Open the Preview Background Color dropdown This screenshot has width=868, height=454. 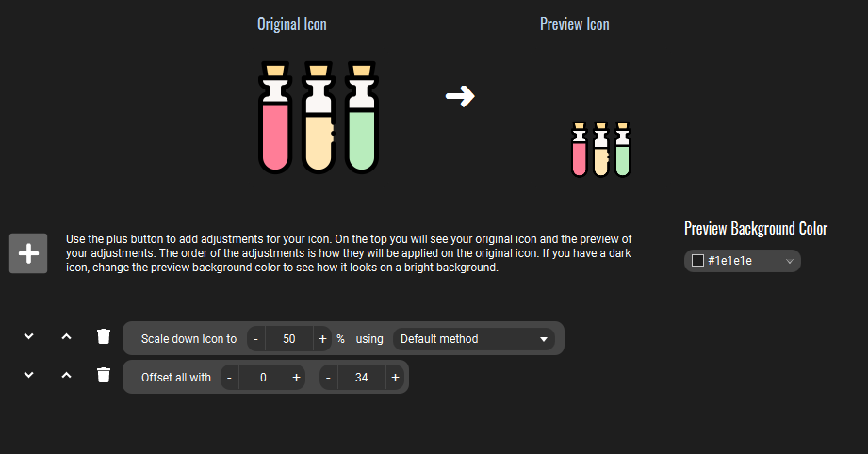coord(743,261)
